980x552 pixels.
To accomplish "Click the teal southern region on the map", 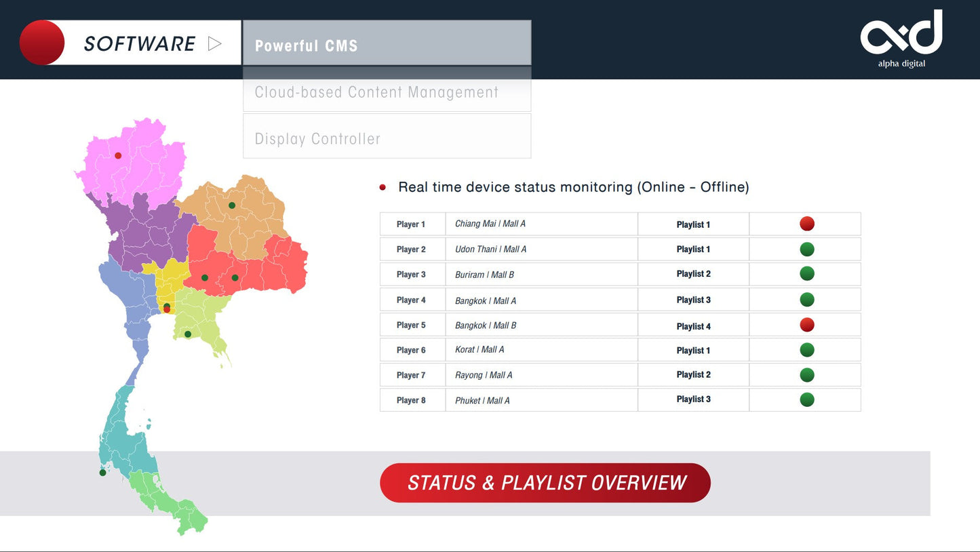I will point(127,434).
